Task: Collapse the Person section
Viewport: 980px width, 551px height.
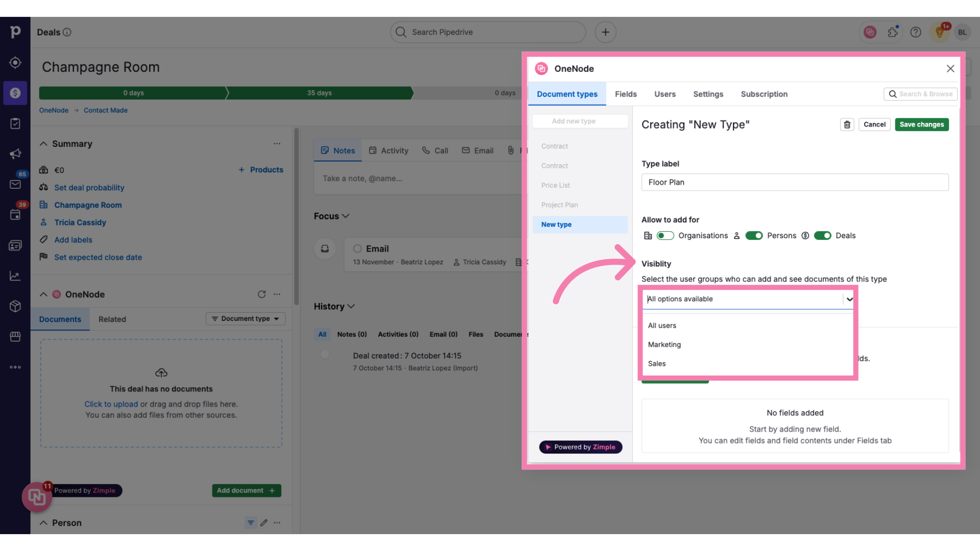Action: 43,522
